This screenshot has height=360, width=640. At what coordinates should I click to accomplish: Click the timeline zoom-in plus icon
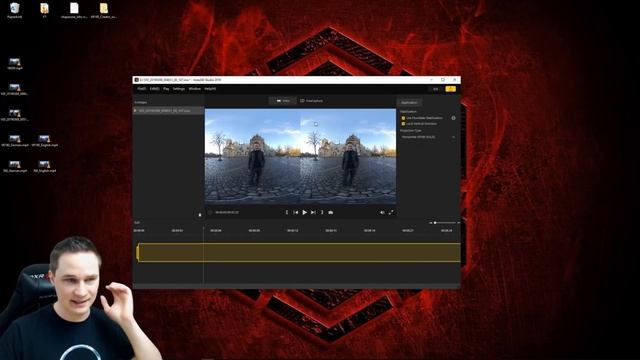pos(458,223)
